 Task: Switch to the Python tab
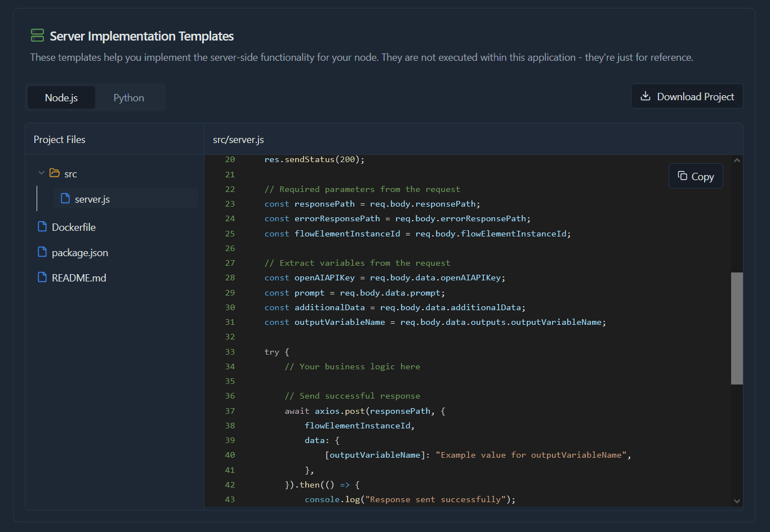(x=128, y=98)
